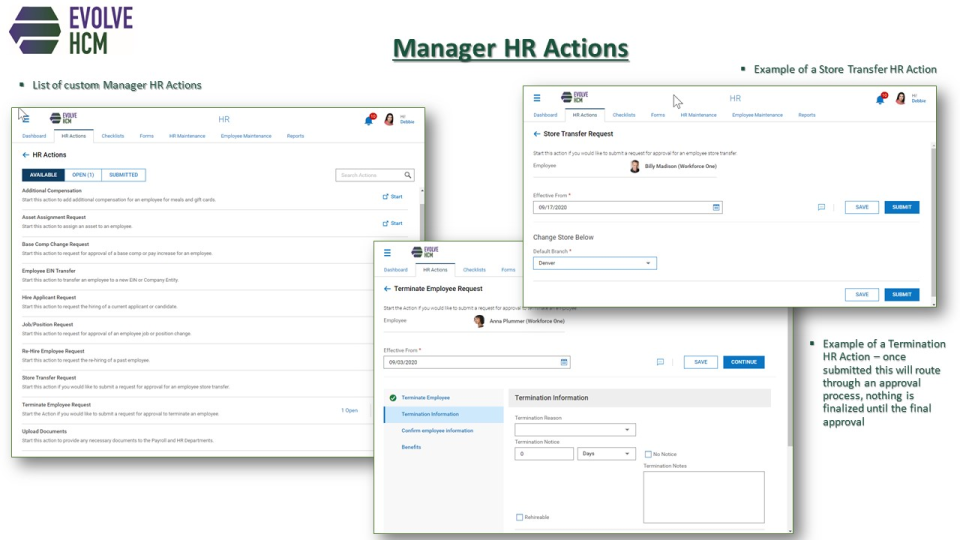
Task: Open Debbie's avatar in Store Transfer window
Action: pos(901,98)
